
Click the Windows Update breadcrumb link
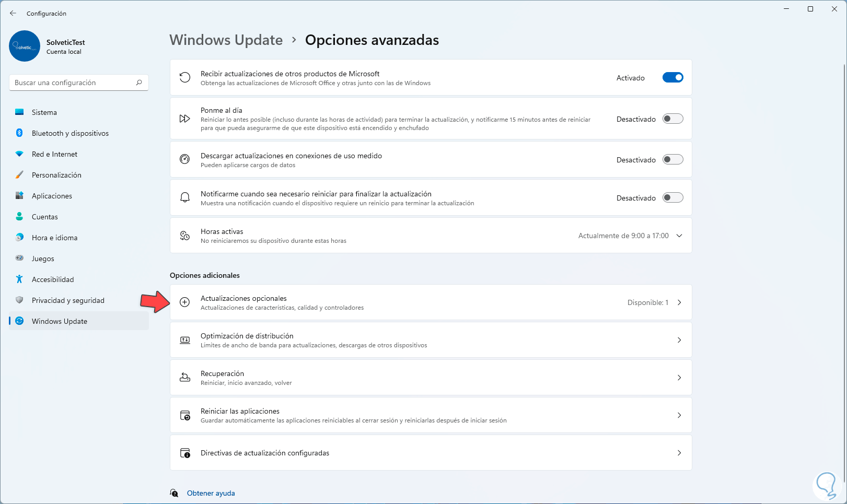[226, 40]
